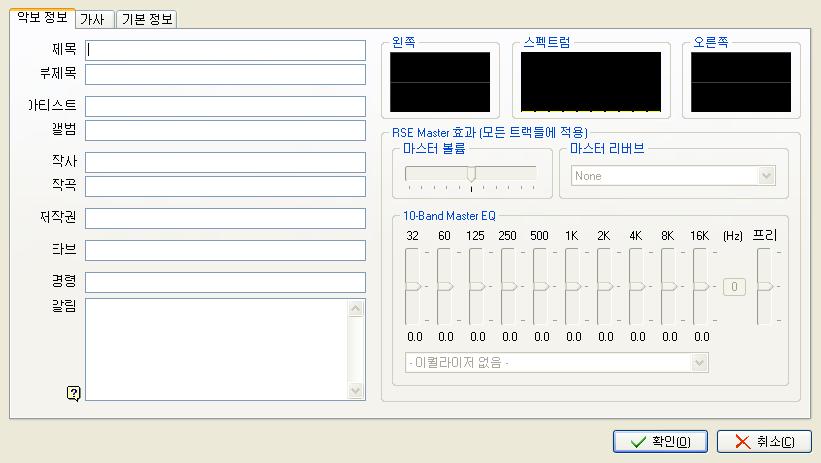Select the 60 Hz EQ band slider

445,286
